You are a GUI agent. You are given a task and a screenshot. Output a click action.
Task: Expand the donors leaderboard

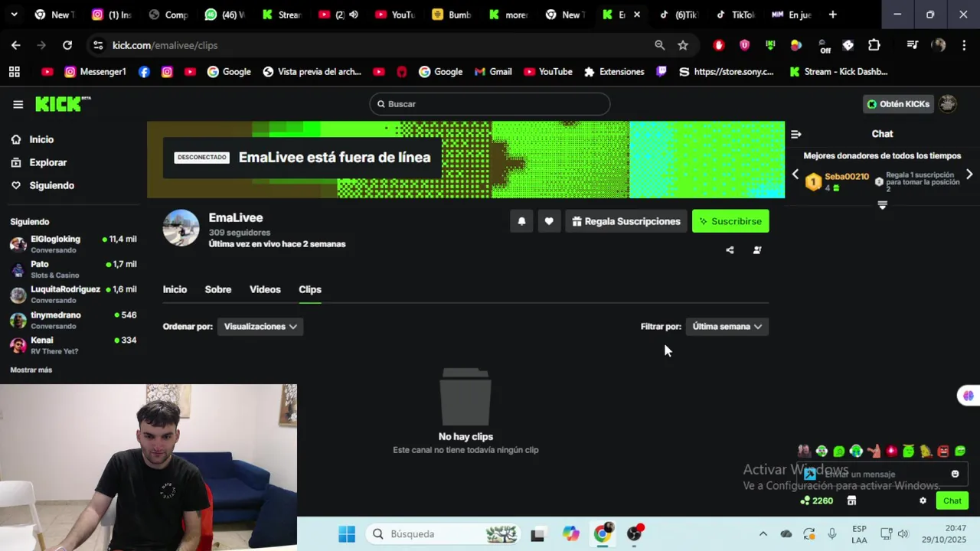882,205
